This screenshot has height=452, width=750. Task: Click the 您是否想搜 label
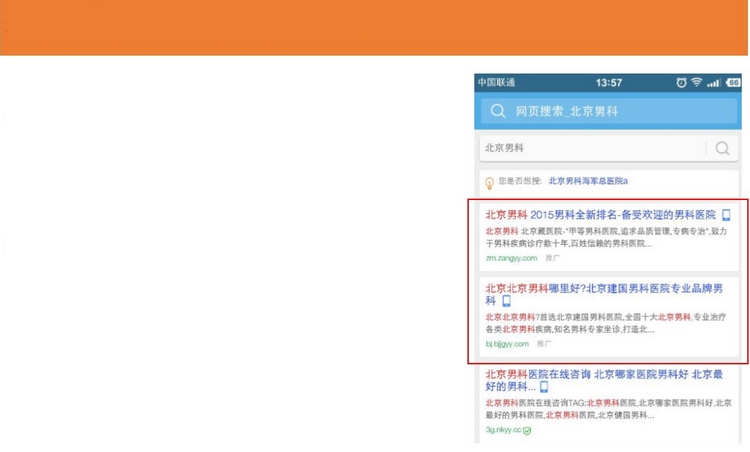[520, 181]
